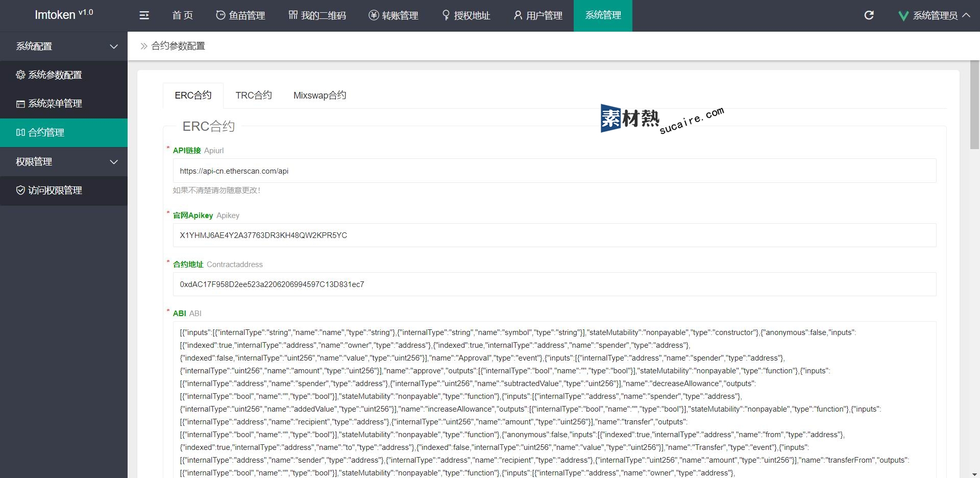
Task: Click the page vertical scrollbar thumb
Action: point(974,105)
